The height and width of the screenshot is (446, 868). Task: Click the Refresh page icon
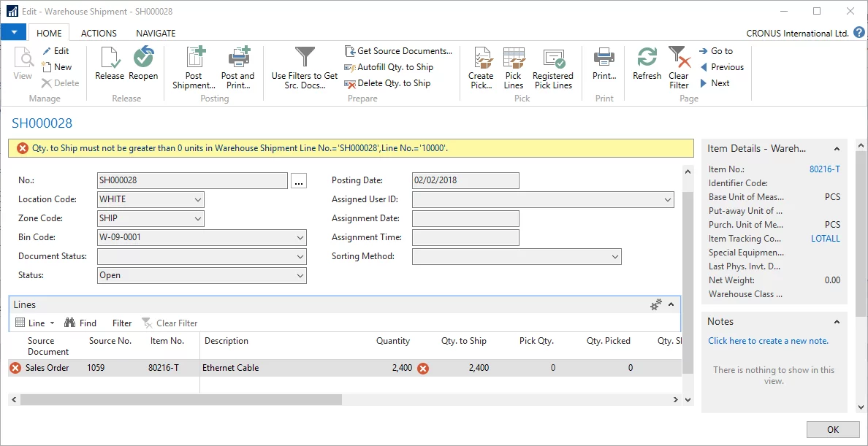pyautogui.click(x=647, y=64)
